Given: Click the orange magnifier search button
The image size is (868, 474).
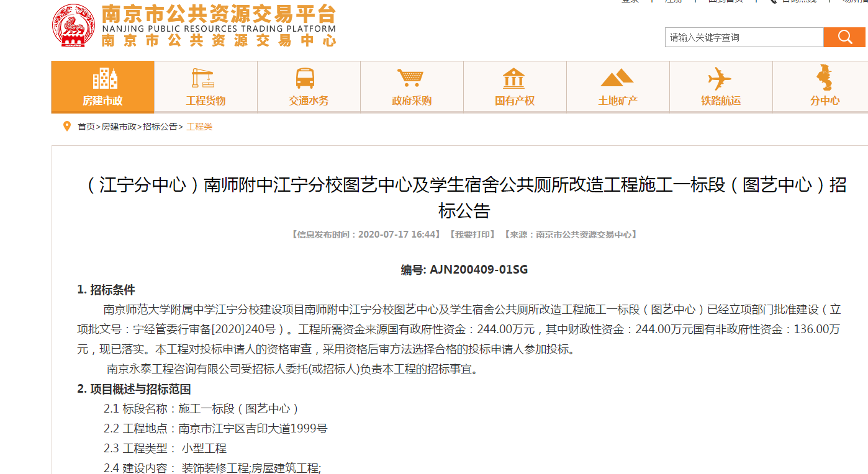Looking at the screenshot, I should [844, 37].
